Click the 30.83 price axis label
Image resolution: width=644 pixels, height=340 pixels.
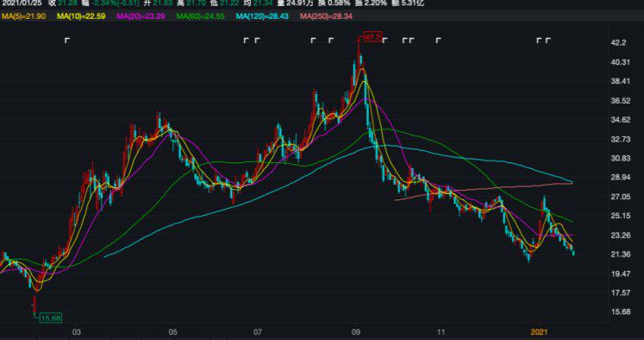point(621,158)
